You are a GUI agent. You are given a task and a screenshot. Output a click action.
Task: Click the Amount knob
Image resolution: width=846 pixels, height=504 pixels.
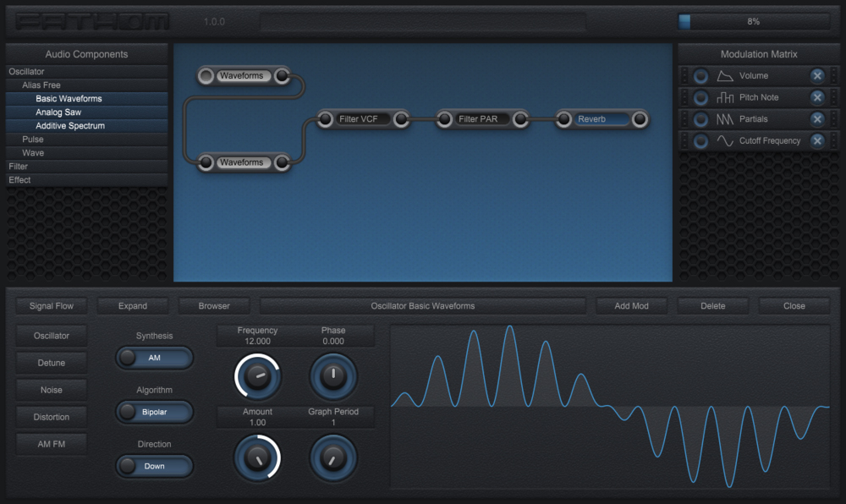coord(257,457)
